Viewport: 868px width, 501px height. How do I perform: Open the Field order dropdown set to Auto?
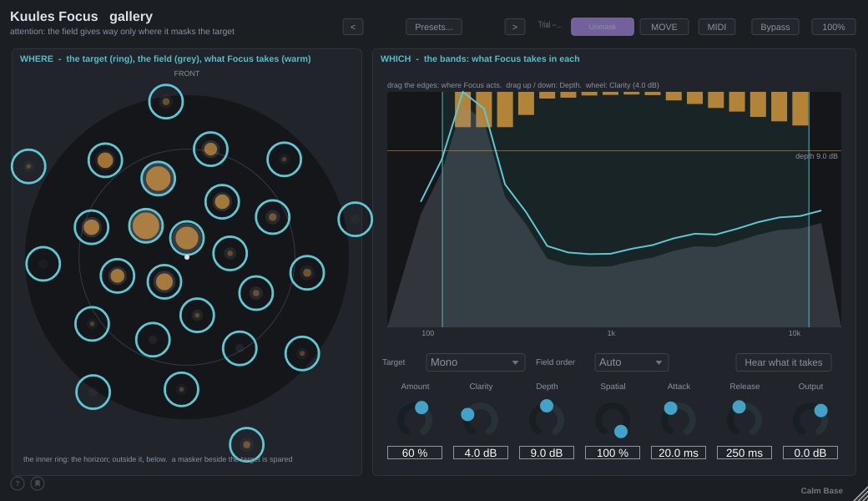coord(632,362)
